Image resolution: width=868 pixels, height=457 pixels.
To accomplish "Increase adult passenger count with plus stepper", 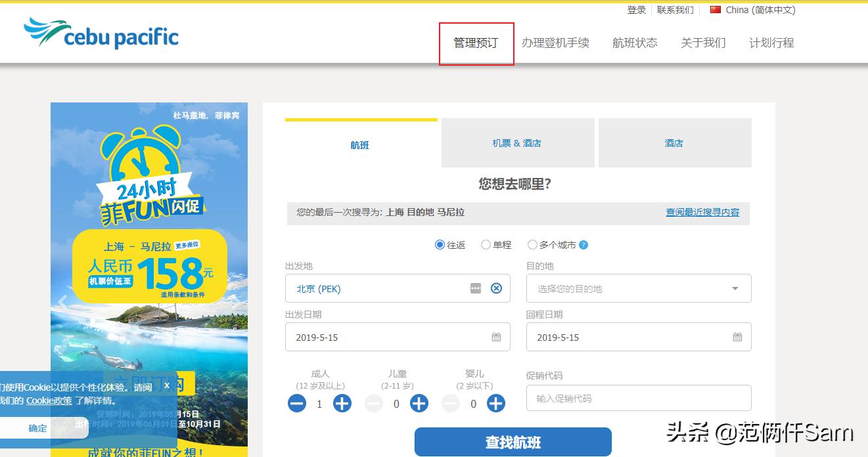I will (342, 403).
